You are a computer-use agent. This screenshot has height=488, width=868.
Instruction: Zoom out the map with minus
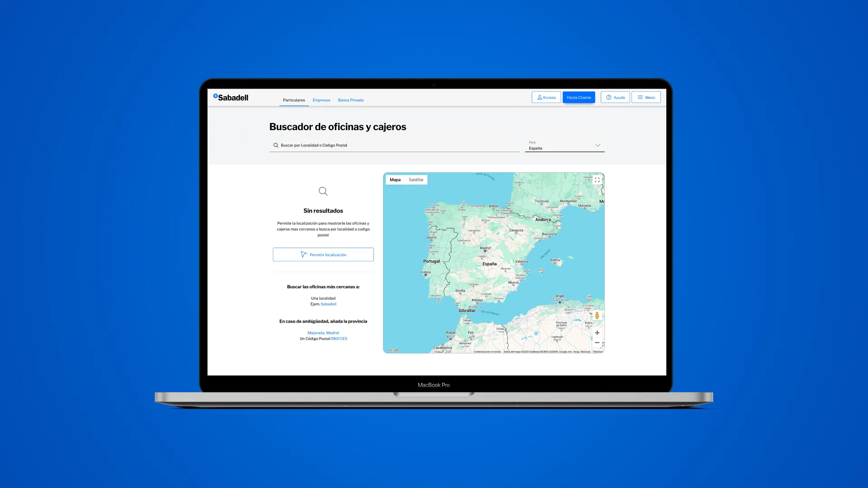pyautogui.click(x=597, y=343)
